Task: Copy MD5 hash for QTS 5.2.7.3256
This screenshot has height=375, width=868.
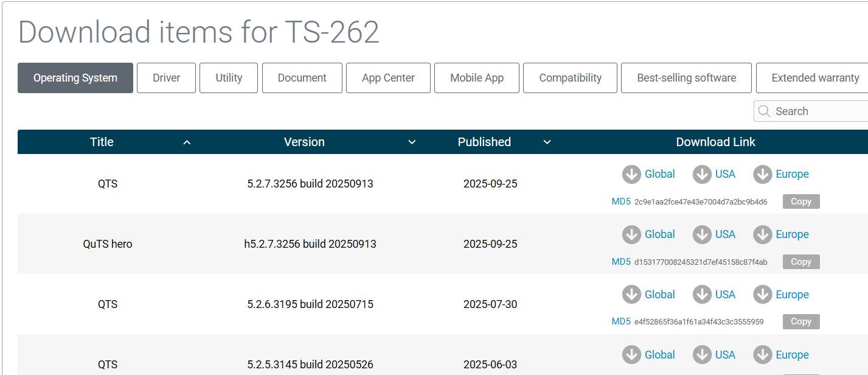Action: [x=800, y=202]
